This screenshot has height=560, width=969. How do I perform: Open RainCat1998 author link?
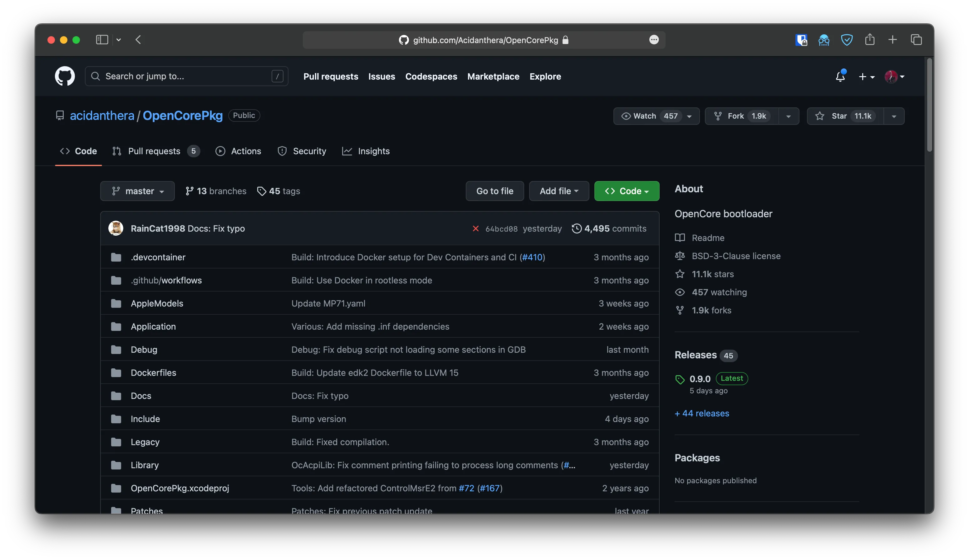158,228
